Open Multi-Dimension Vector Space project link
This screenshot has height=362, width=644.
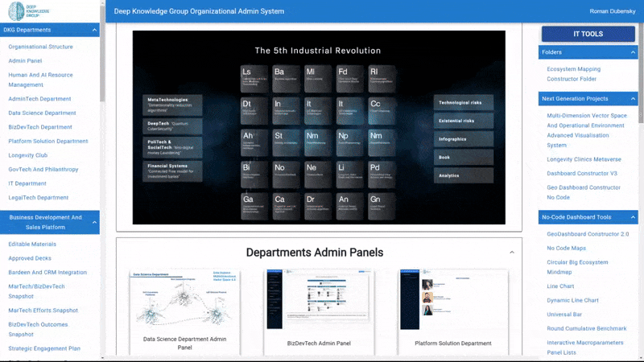[587, 130]
